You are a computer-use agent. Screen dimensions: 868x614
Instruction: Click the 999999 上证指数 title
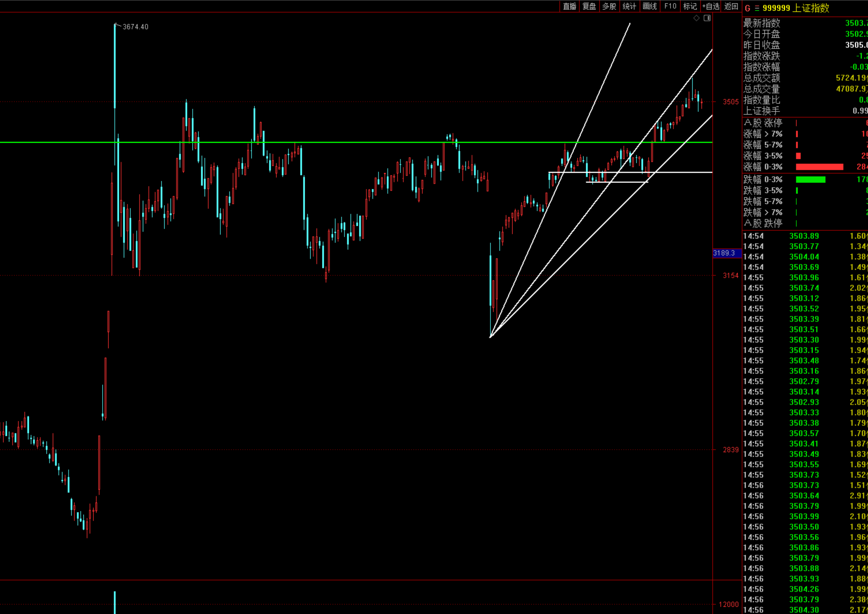point(796,8)
